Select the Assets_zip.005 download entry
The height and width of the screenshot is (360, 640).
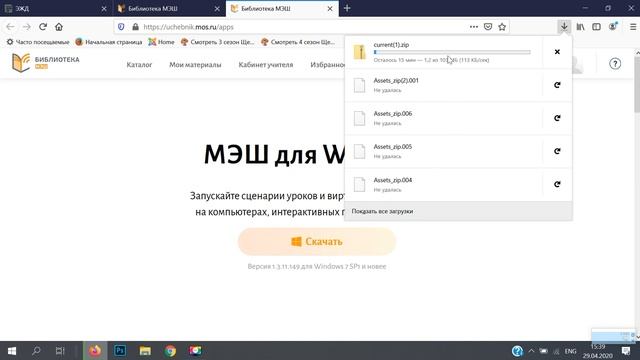(x=444, y=151)
